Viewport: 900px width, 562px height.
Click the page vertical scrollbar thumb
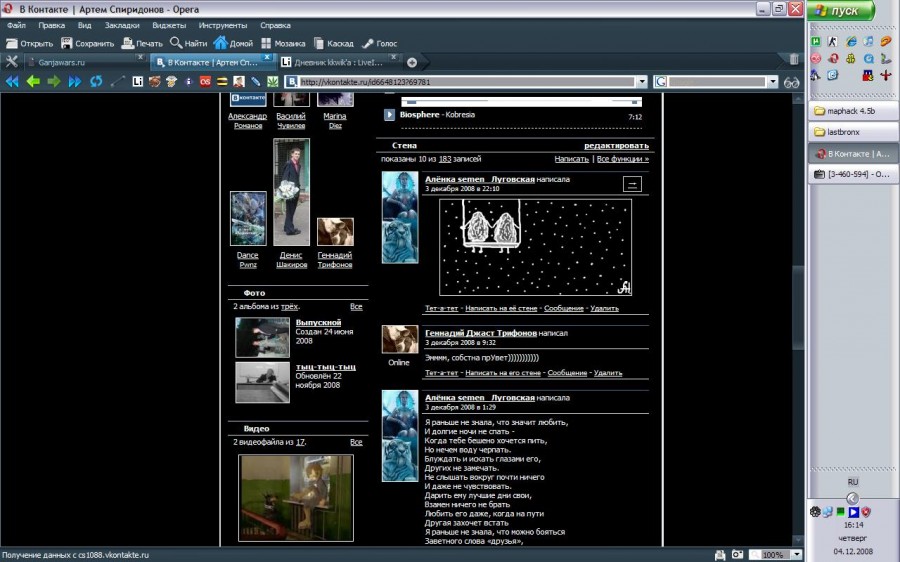pyautogui.click(x=798, y=307)
